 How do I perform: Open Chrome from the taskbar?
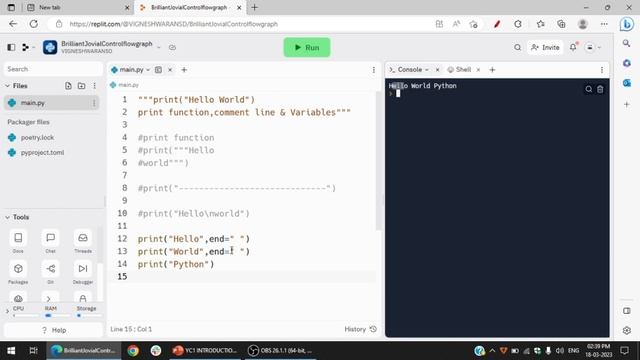(133, 351)
